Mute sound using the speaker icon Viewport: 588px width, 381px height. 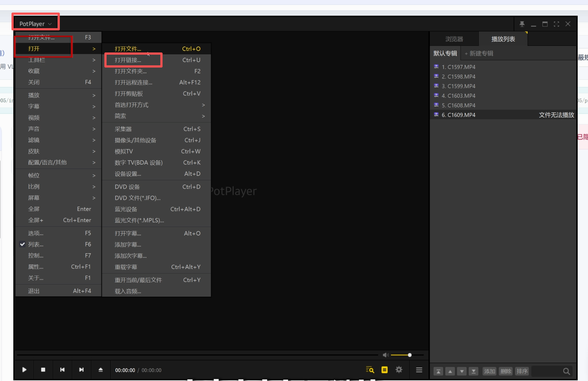point(386,355)
